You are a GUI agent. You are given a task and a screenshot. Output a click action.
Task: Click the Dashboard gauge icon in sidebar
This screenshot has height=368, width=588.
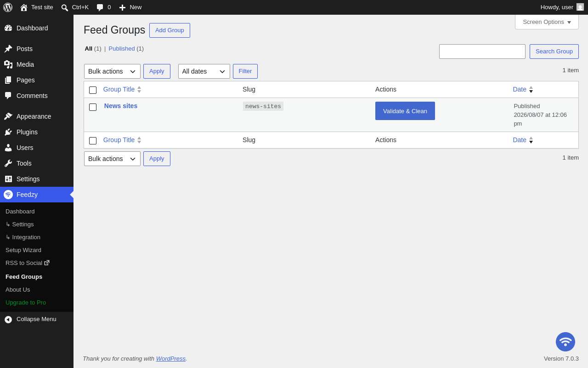tap(8, 28)
